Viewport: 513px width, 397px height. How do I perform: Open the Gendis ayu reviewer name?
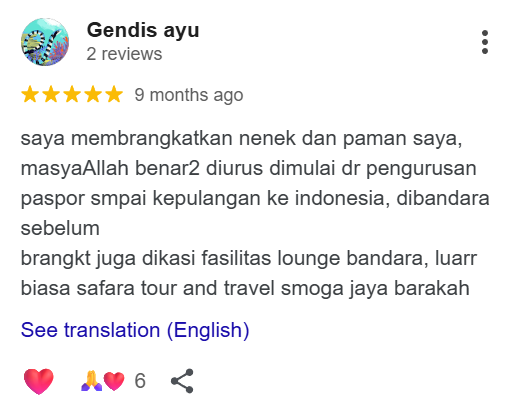(143, 30)
